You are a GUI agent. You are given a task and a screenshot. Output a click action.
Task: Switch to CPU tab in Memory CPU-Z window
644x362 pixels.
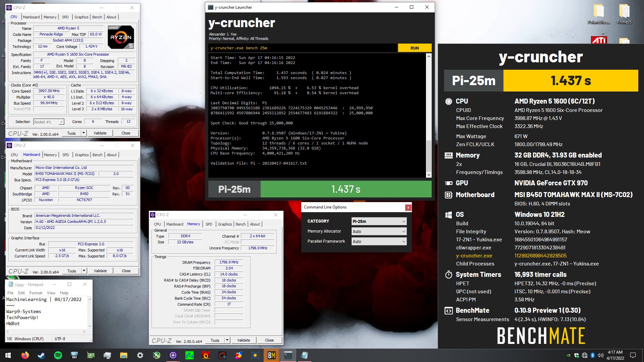coord(157,224)
